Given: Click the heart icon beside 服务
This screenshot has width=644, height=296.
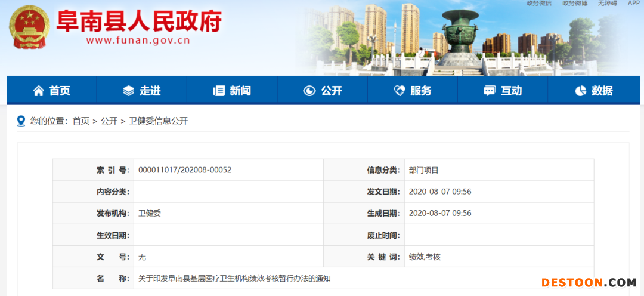Looking at the screenshot, I should (x=400, y=91).
